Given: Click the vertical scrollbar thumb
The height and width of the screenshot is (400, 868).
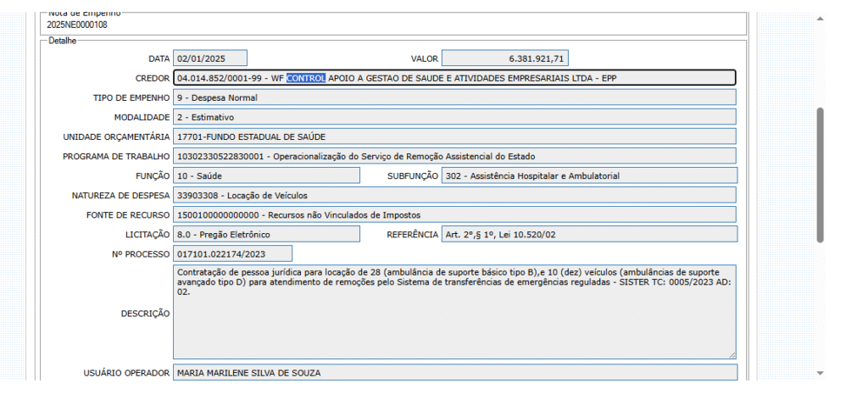Looking at the screenshot, I should (820, 174).
